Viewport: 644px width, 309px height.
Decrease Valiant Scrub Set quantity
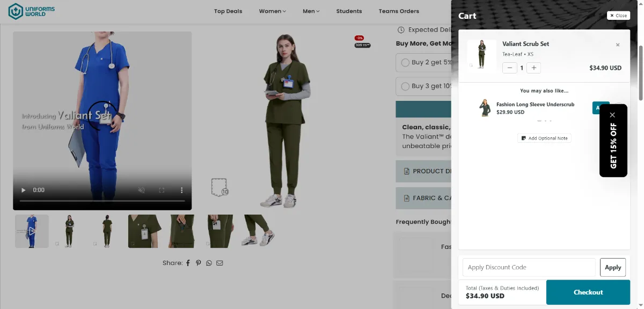click(x=510, y=68)
